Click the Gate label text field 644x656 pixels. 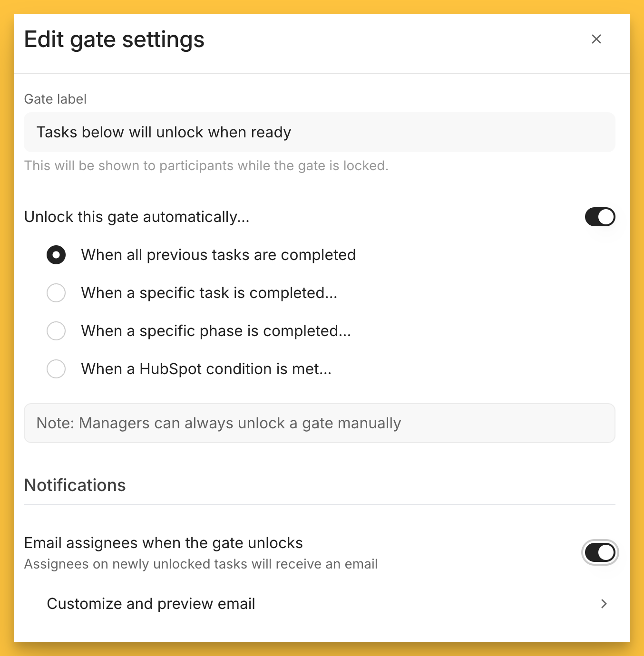point(319,132)
